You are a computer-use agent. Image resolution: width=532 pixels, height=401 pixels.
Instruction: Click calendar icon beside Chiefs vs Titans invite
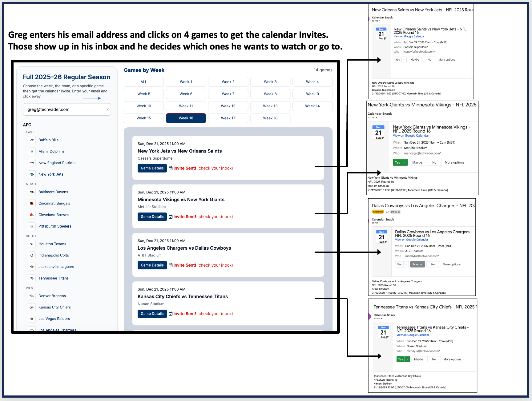171,314
